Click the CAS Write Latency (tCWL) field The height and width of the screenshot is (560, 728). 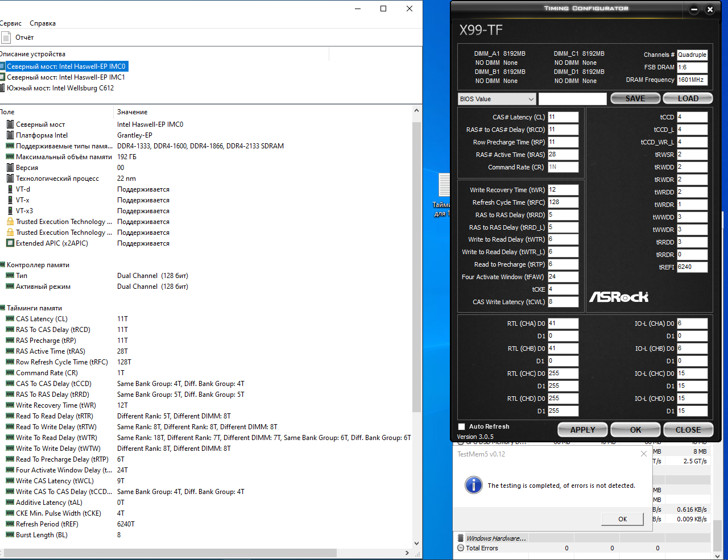(x=563, y=302)
